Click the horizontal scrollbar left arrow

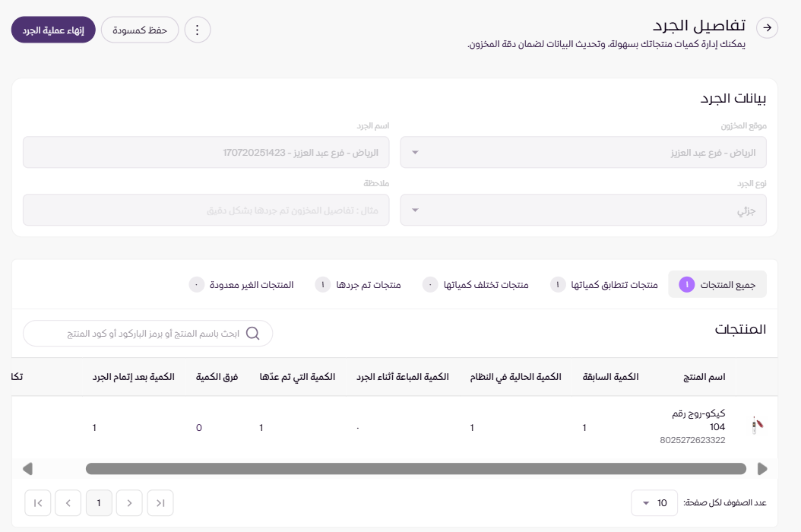(x=28, y=468)
